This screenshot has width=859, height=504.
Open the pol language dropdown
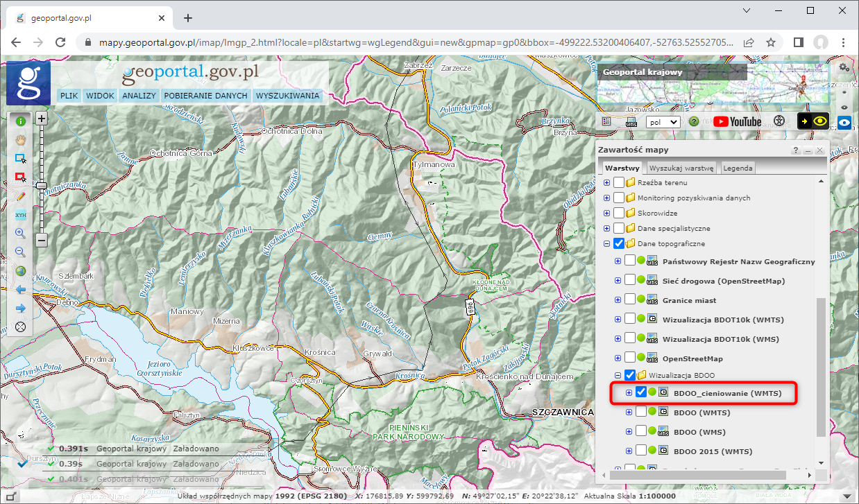coord(662,121)
